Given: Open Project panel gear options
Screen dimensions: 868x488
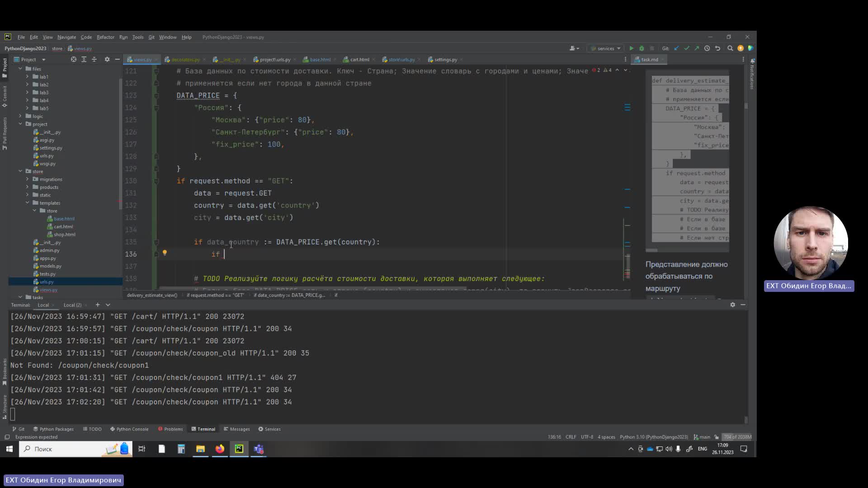Looking at the screenshot, I should tap(107, 60).
